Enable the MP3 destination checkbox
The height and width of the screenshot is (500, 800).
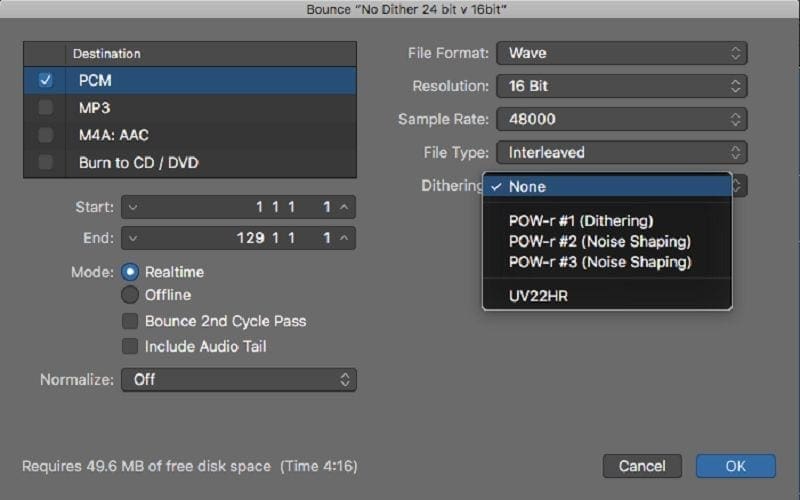[45, 108]
